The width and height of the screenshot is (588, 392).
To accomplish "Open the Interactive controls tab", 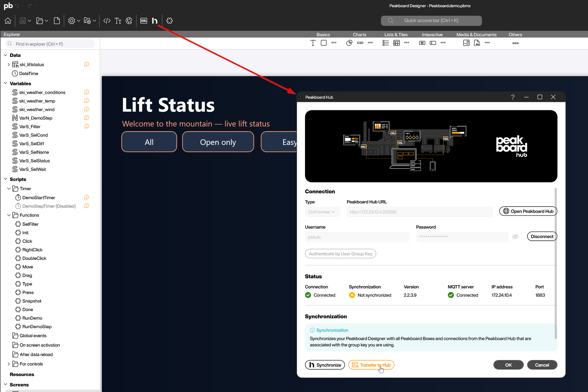I will click(x=432, y=34).
